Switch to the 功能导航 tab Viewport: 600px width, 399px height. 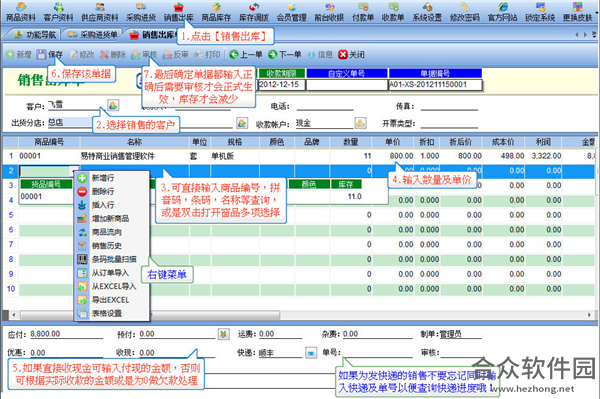pyautogui.click(x=34, y=35)
